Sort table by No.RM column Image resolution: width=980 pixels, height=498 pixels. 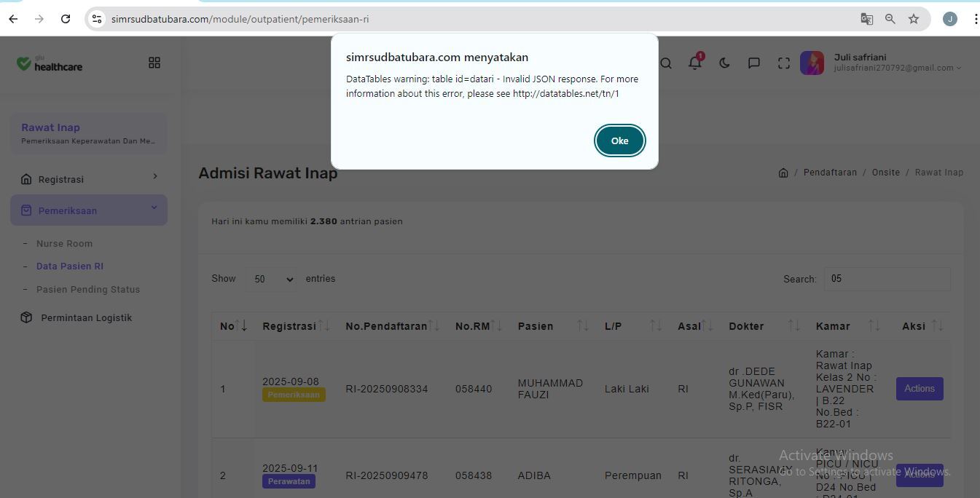[x=479, y=326]
